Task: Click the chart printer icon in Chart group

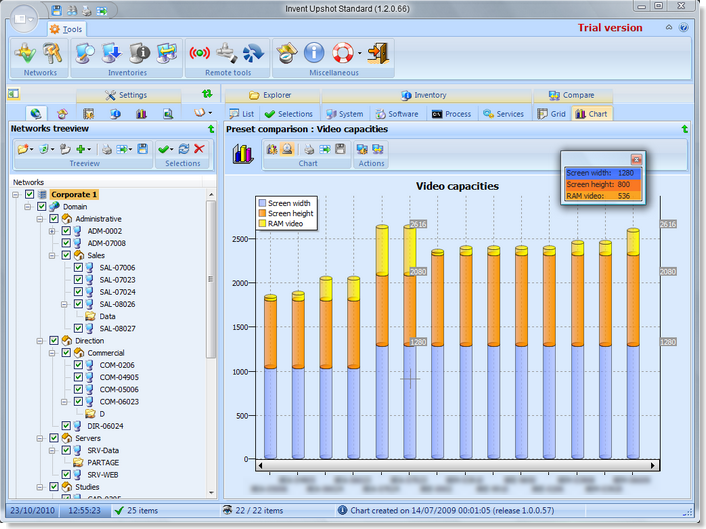Action: (x=309, y=149)
